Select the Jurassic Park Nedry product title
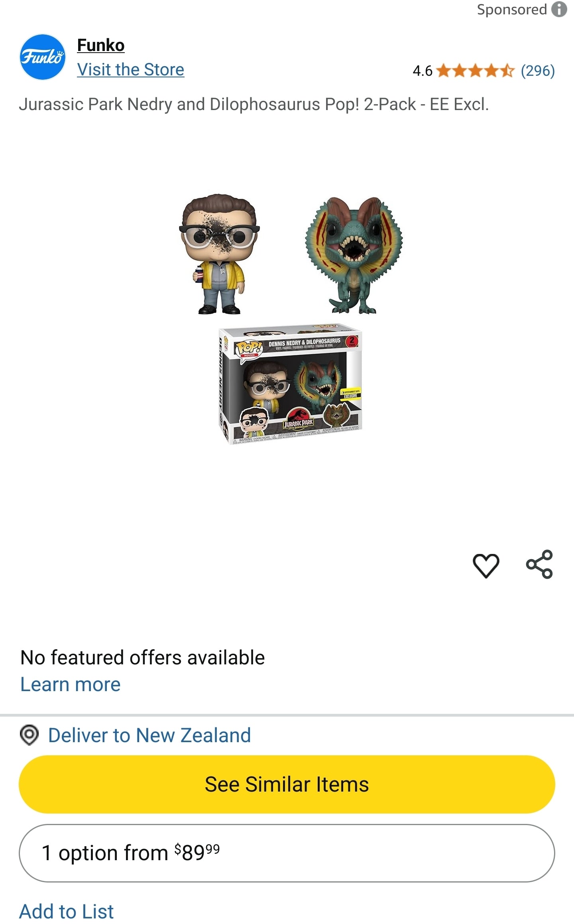The image size is (574, 924). tap(254, 104)
